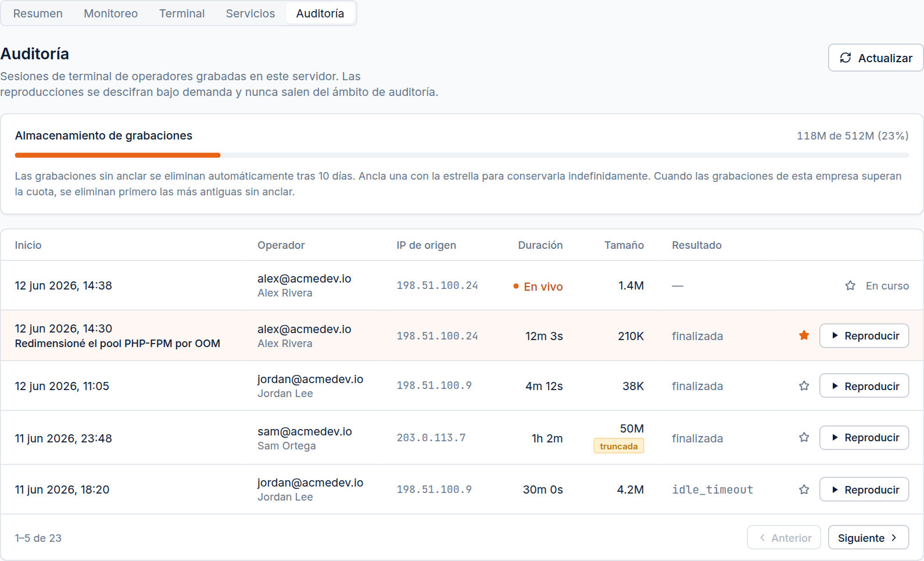Play the 12 jun 14:30 PHP-FPM recording
The image size is (924, 561).
[x=864, y=335]
